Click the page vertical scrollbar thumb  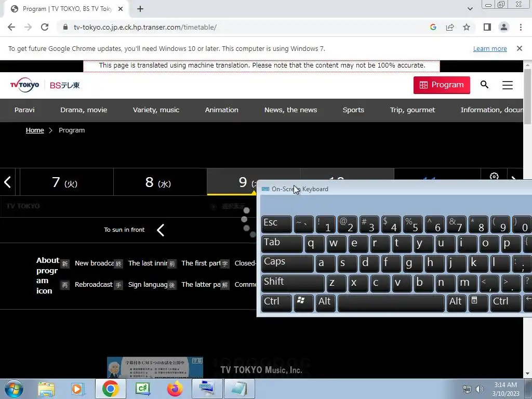528,97
